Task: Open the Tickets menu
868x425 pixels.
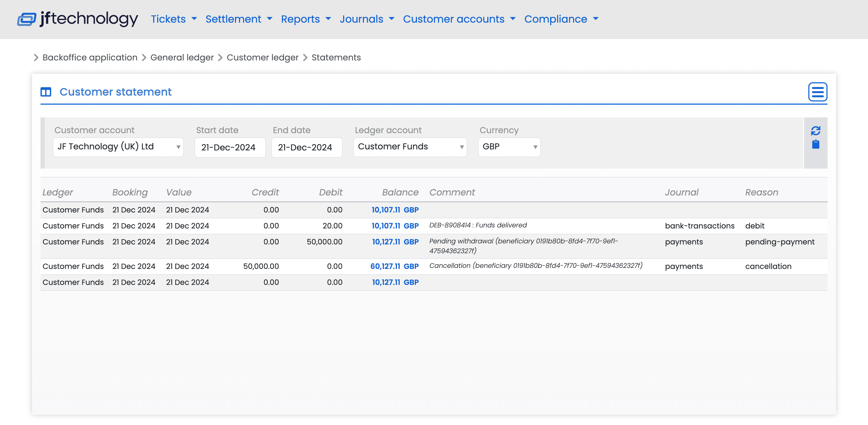Action: [174, 19]
